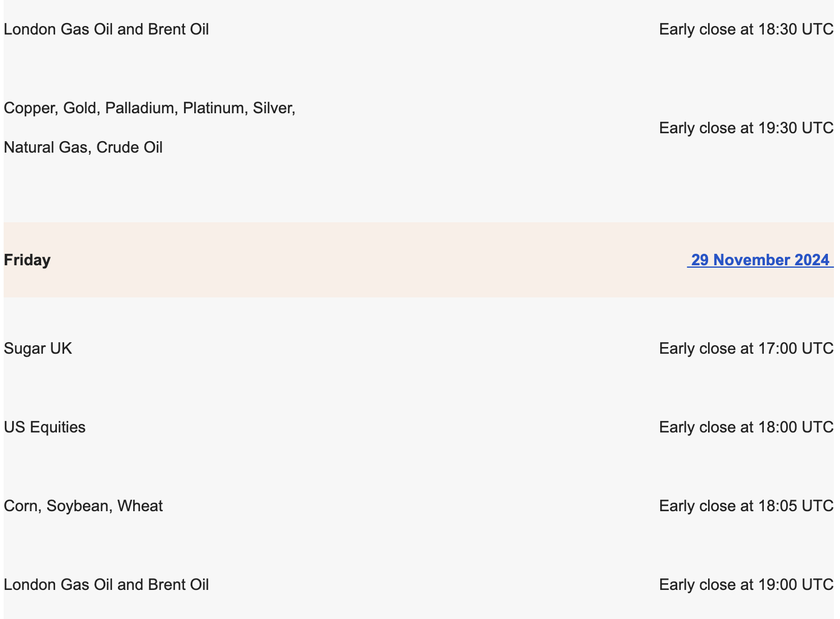
Task: Click 'Early close at 19:30 UTC' text
Action: click(746, 128)
